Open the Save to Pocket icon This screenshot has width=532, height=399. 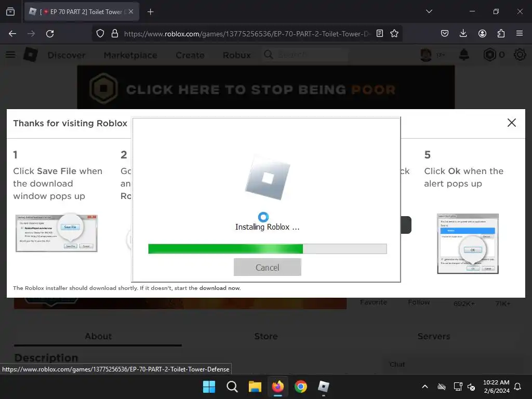click(445, 34)
